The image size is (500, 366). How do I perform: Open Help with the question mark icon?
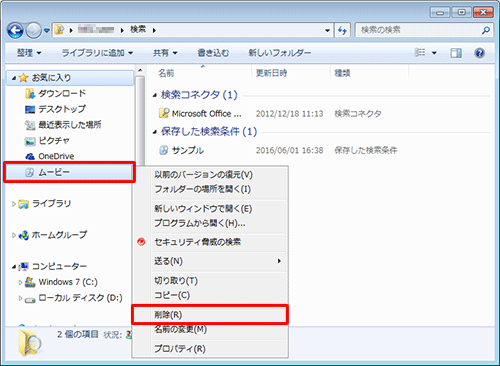(479, 53)
